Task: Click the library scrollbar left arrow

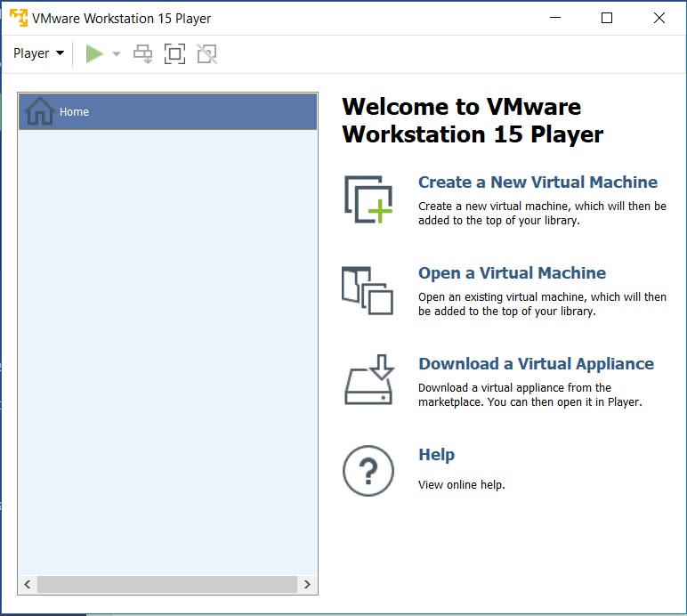Action: click(x=28, y=585)
